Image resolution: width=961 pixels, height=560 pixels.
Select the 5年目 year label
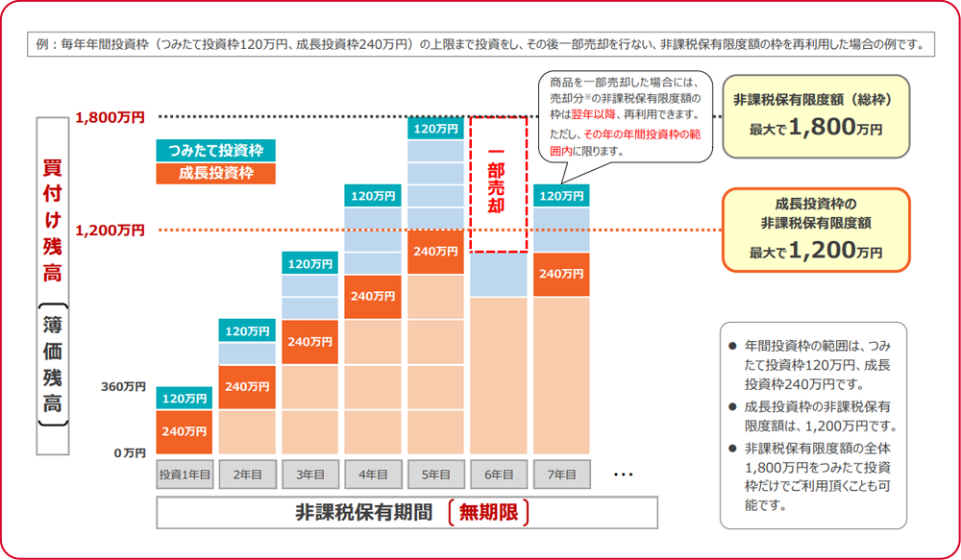pos(435,475)
